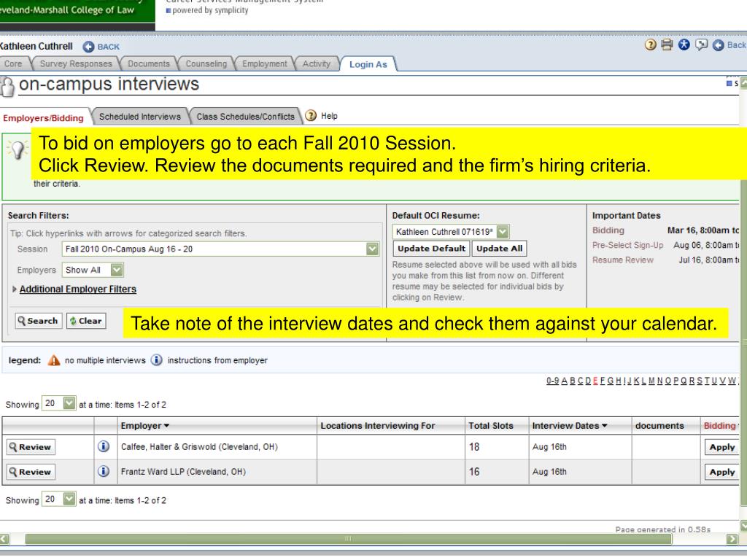
Task: Switch to the Counseling tab
Action: (206, 64)
